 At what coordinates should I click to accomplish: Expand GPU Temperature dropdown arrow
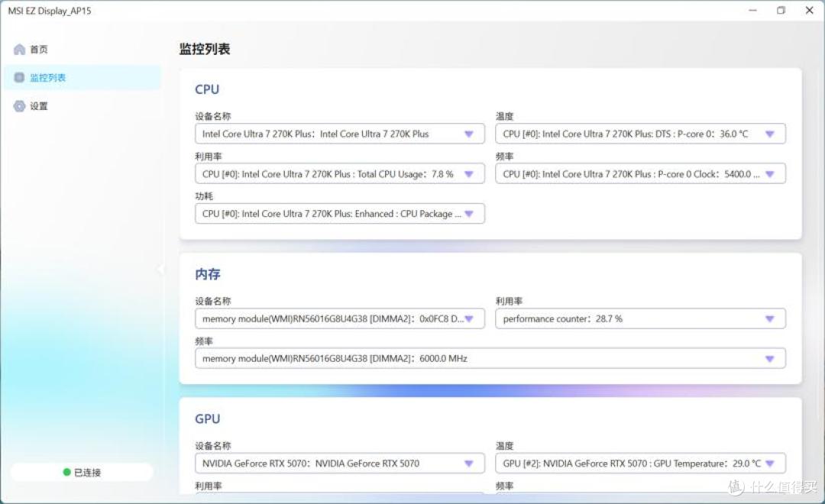770,463
